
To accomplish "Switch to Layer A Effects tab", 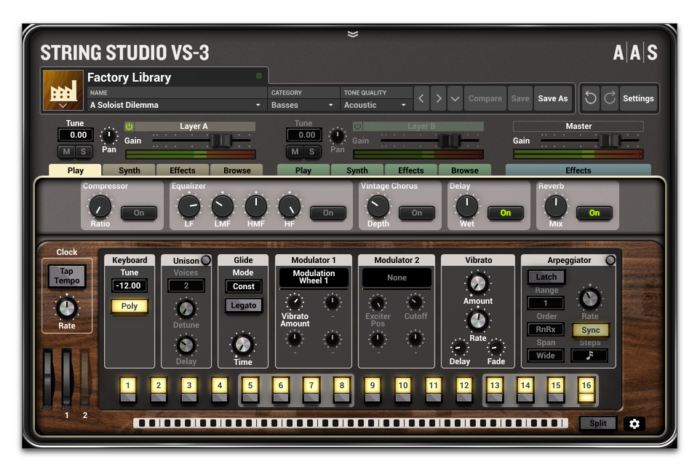I will click(x=183, y=170).
